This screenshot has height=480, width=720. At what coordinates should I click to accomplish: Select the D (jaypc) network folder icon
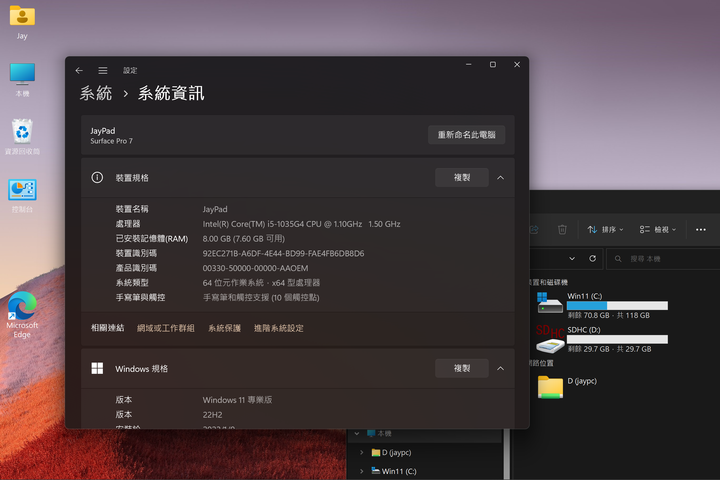(550, 387)
